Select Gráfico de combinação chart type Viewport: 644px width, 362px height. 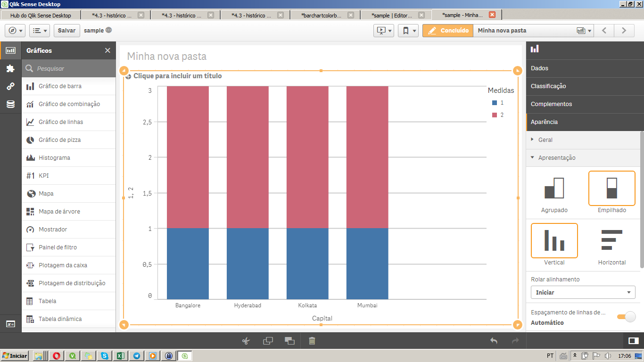[x=69, y=104]
